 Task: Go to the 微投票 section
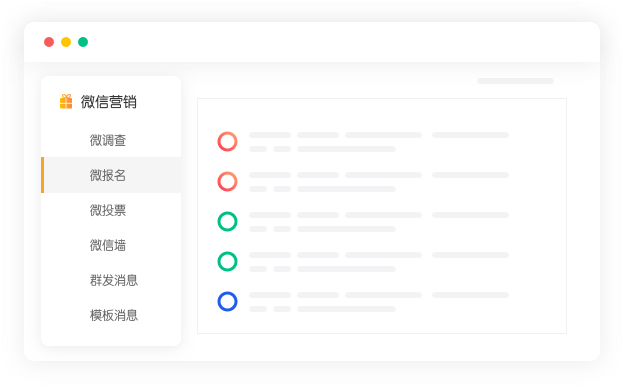(108, 210)
